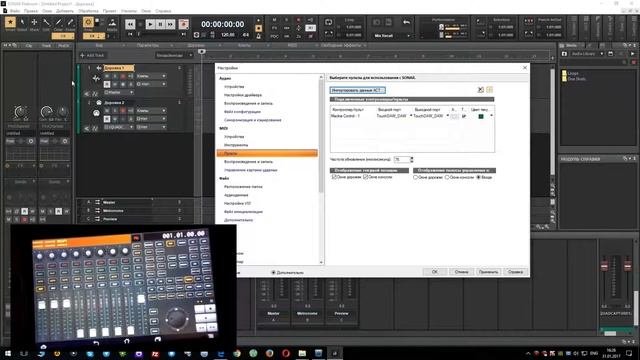This screenshot has width=640, height=360.
Task: Open the Справка menu
Action: pos(163,11)
